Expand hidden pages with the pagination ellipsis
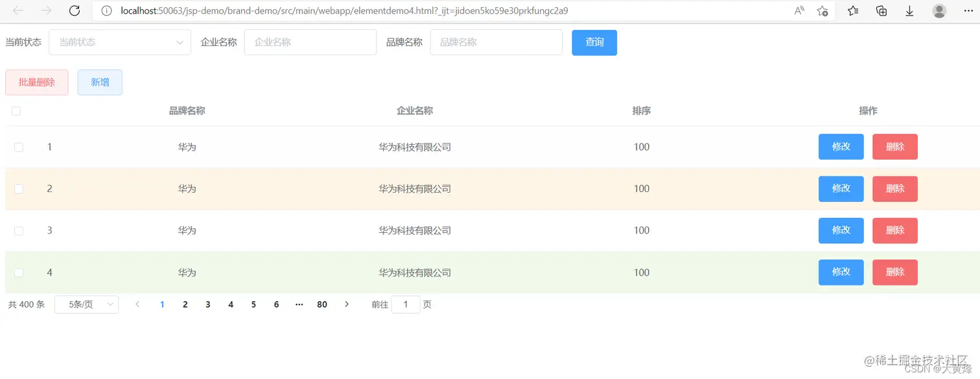The image size is (980, 379). coord(299,304)
